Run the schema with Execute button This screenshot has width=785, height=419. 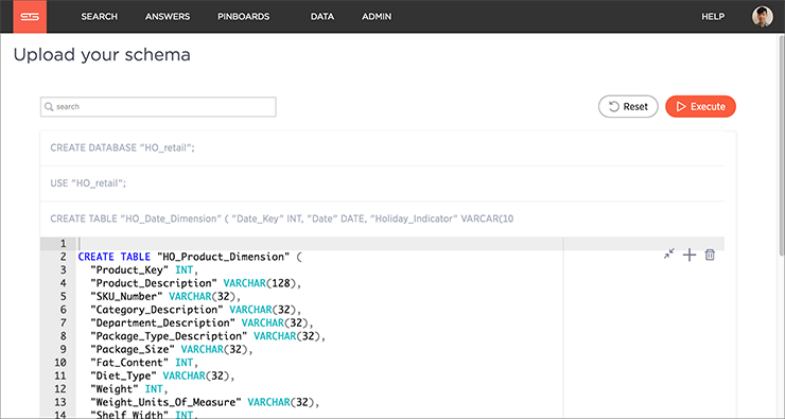700,106
